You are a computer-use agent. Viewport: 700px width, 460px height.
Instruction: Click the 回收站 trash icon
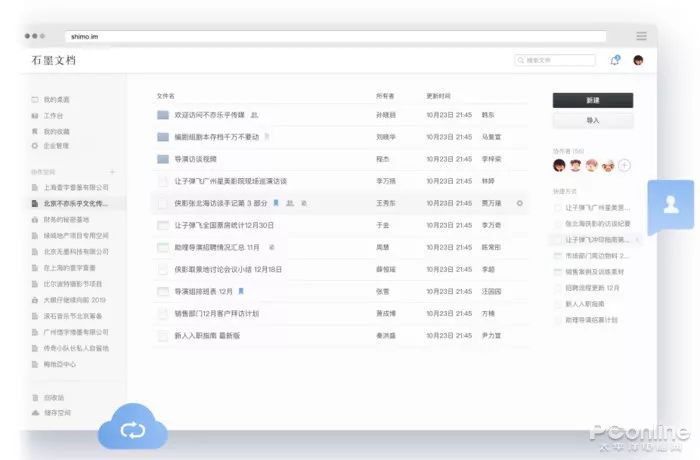point(35,397)
